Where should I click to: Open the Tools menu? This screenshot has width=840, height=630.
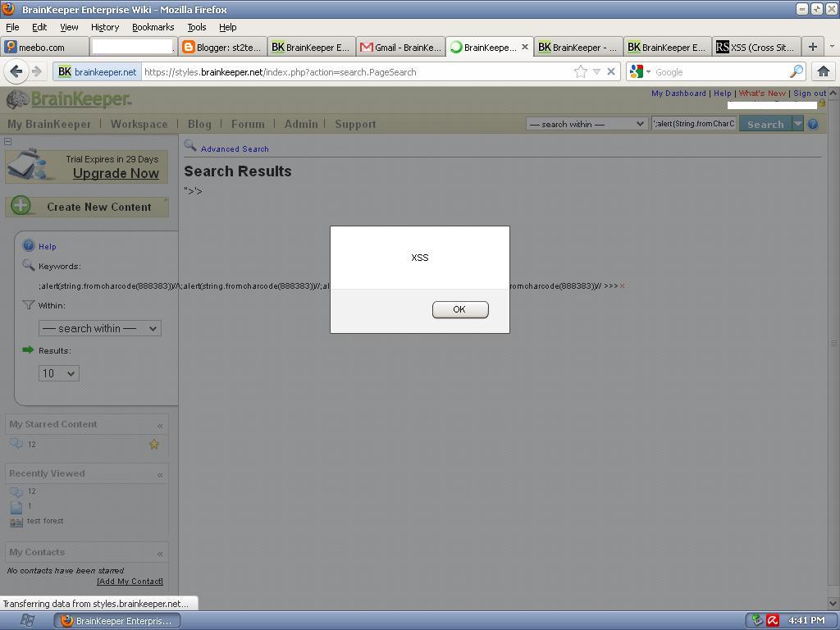click(x=197, y=27)
